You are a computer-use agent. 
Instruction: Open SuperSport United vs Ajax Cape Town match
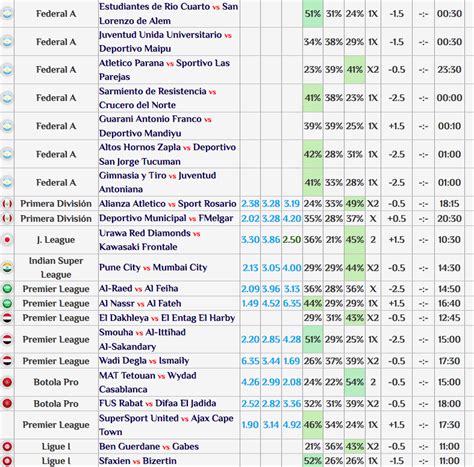[166, 425]
